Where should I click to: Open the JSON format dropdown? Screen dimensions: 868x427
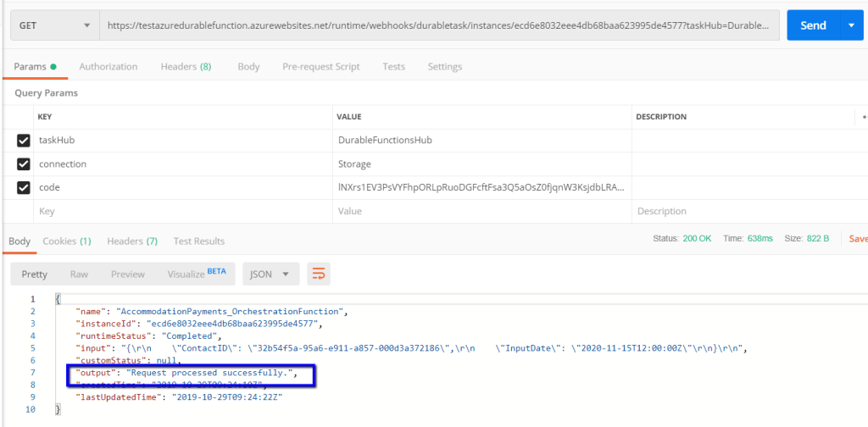click(270, 274)
